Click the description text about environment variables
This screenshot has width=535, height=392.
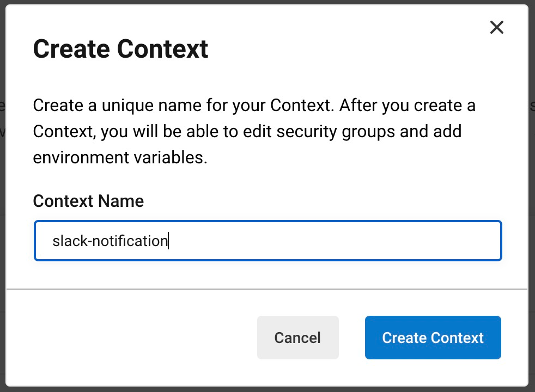tap(254, 131)
